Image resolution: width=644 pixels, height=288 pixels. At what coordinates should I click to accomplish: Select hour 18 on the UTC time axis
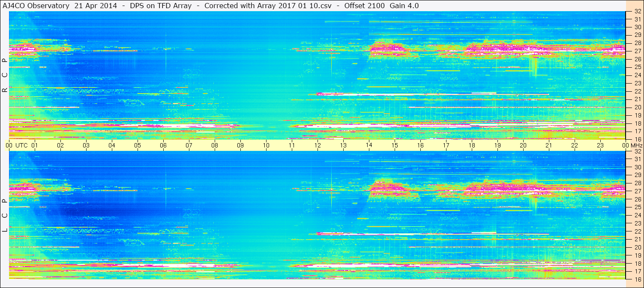pyautogui.click(x=472, y=145)
